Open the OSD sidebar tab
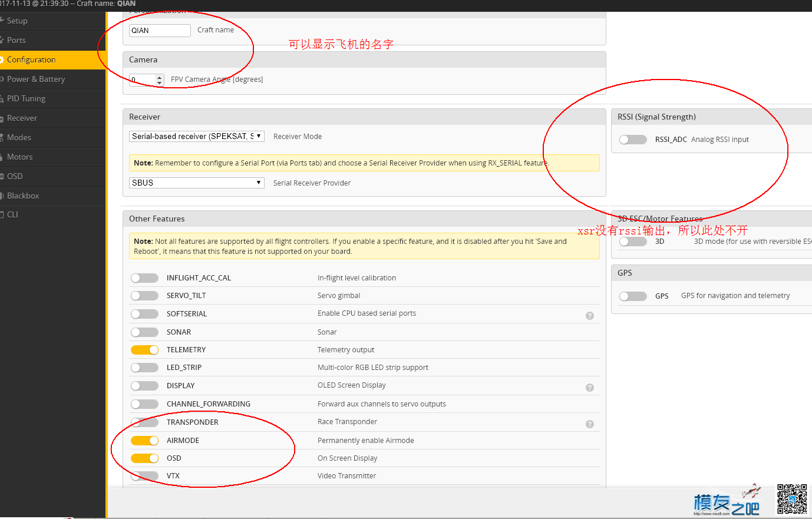The width and height of the screenshot is (812, 519). click(52, 176)
